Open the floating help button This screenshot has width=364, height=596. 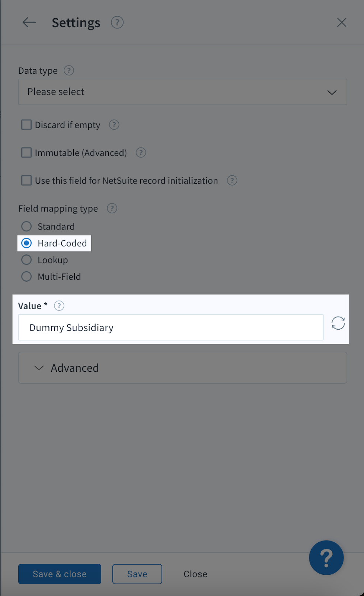tap(326, 558)
